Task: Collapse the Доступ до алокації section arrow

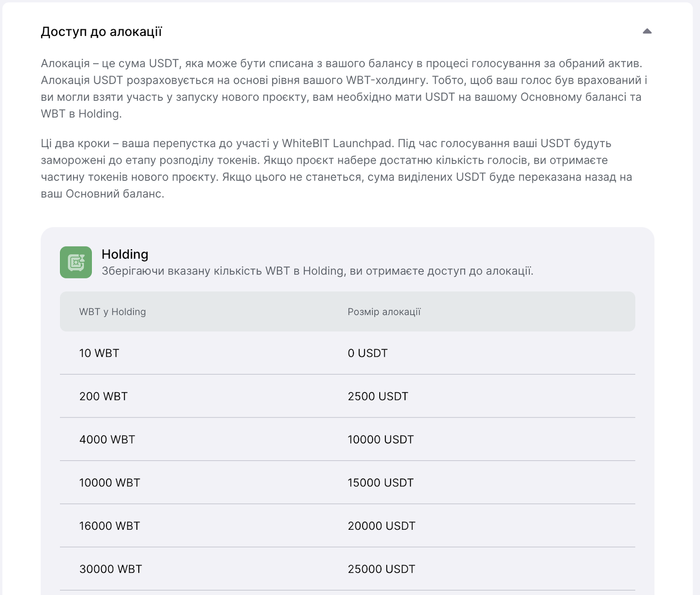Action: pyautogui.click(x=647, y=31)
